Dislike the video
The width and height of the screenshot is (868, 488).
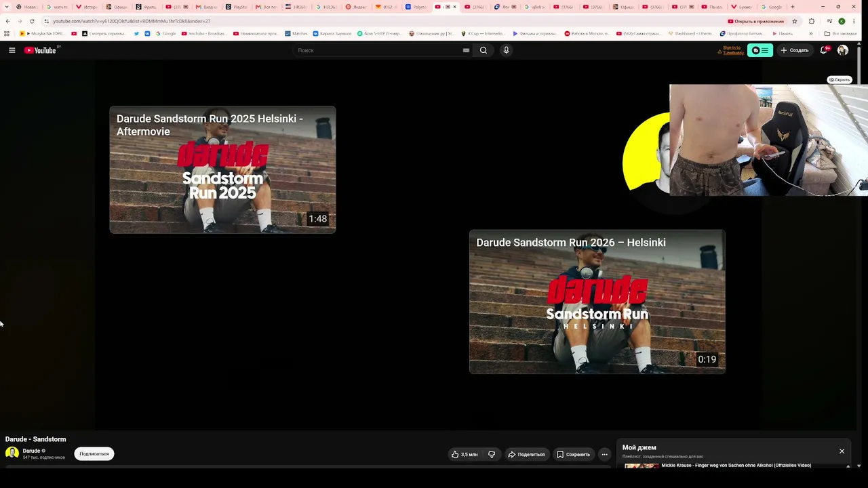point(492,454)
